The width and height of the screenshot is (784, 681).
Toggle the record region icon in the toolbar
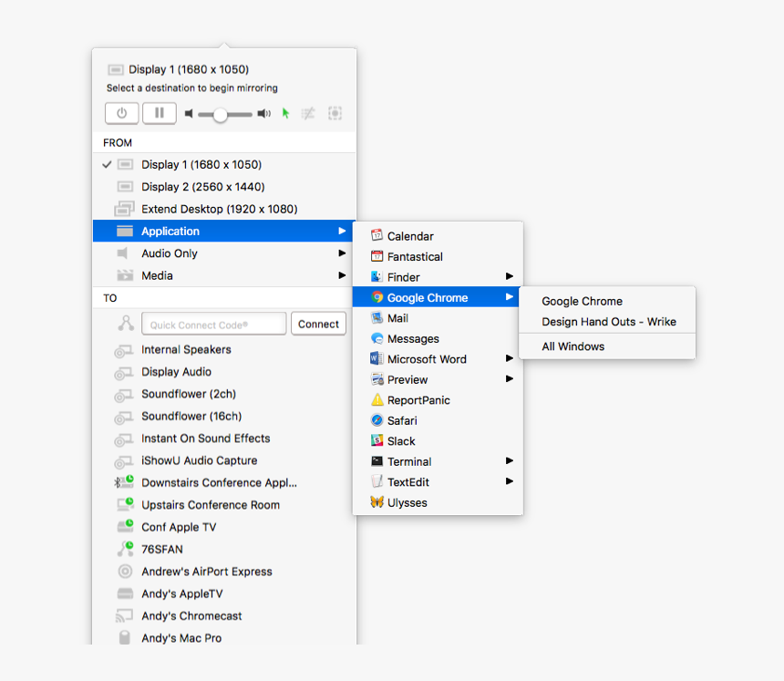335,113
